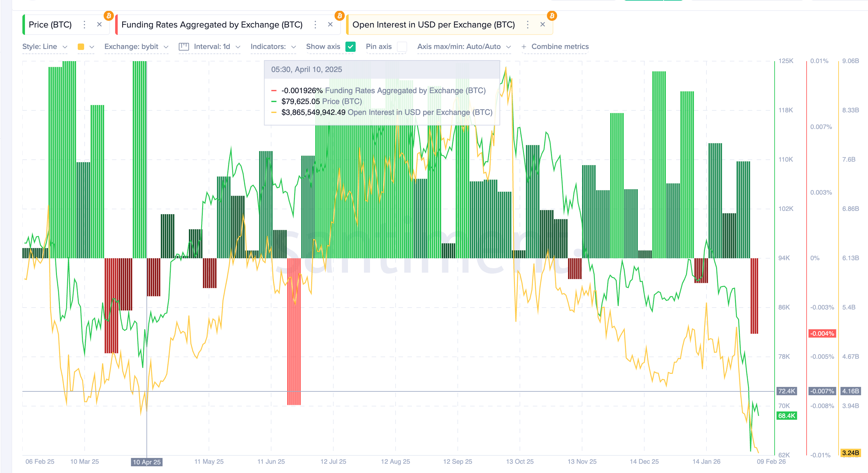Enable the Pin axis checkbox
This screenshot has height=473, width=868.
(x=402, y=46)
